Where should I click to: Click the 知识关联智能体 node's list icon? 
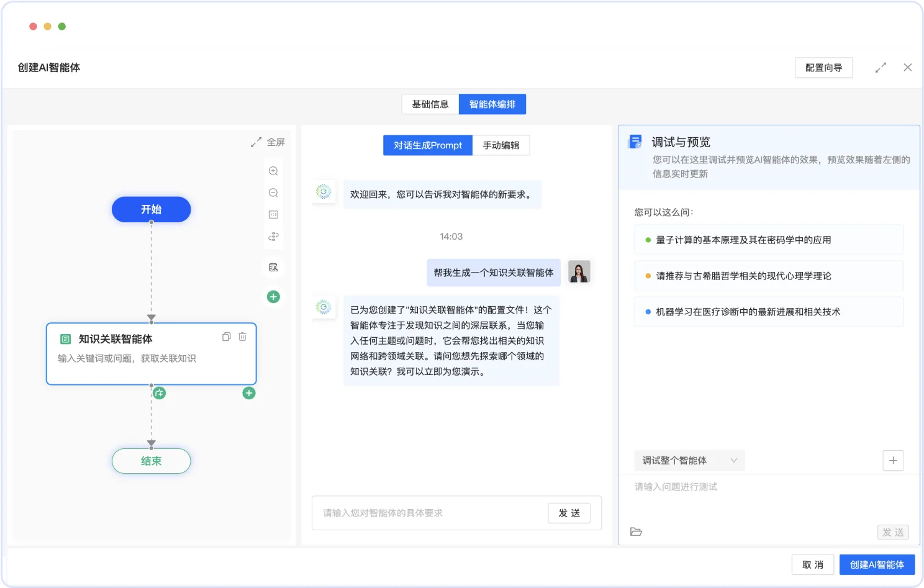click(65, 339)
